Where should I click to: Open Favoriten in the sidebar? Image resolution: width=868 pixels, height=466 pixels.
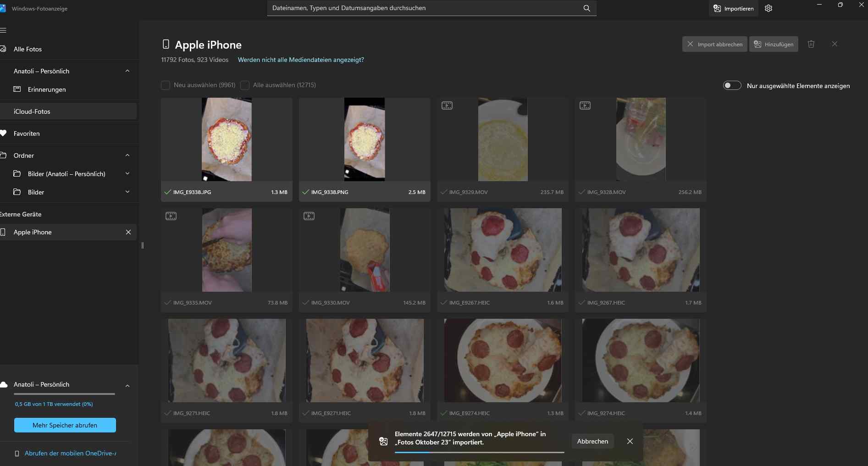point(69,133)
